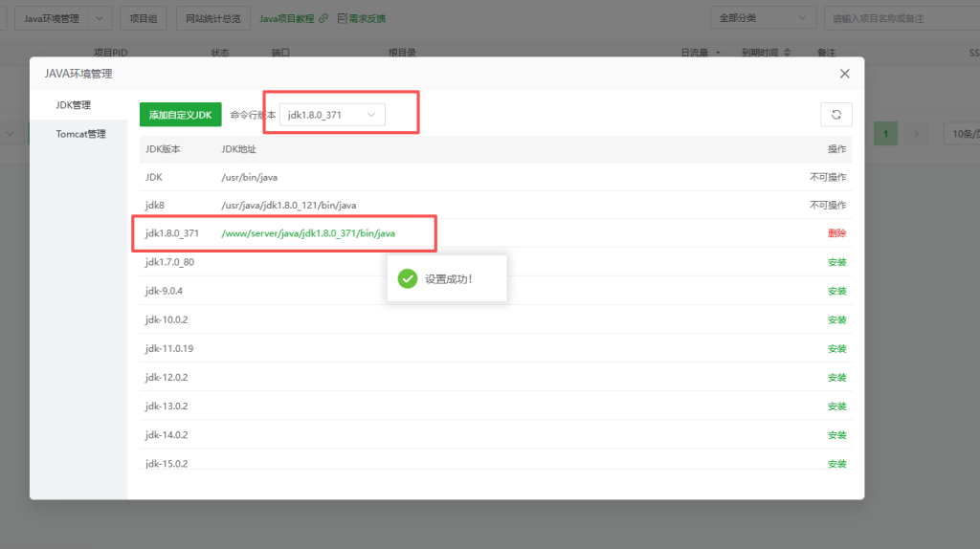Screen dimensions: 980x549
Task: Sort by 到期时间 column arrows
Action: [x=787, y=53]
